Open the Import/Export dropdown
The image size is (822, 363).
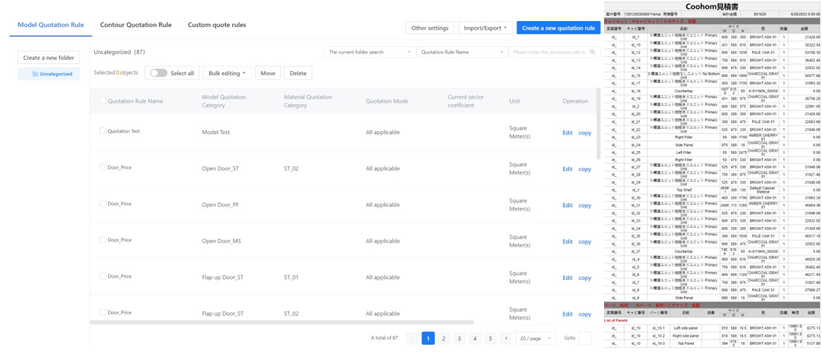(x=485, y=28)
